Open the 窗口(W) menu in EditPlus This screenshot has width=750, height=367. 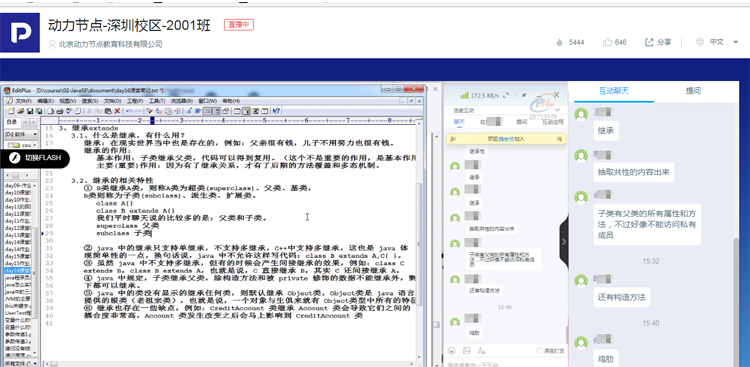point(208,101)
